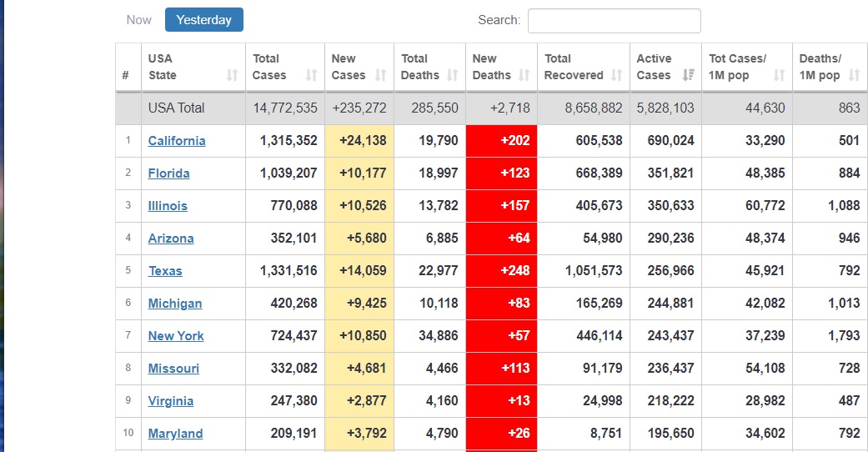Click the Search input field
The height and width of the screenshot is (452, 868).
tap(614, 21)
